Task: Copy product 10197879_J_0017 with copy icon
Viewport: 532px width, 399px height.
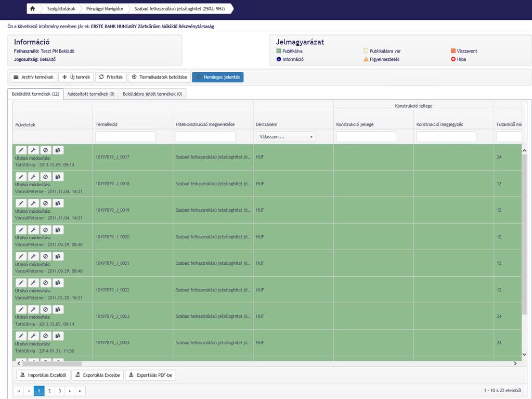Action: pyautogui.click(x=58, y=150)
